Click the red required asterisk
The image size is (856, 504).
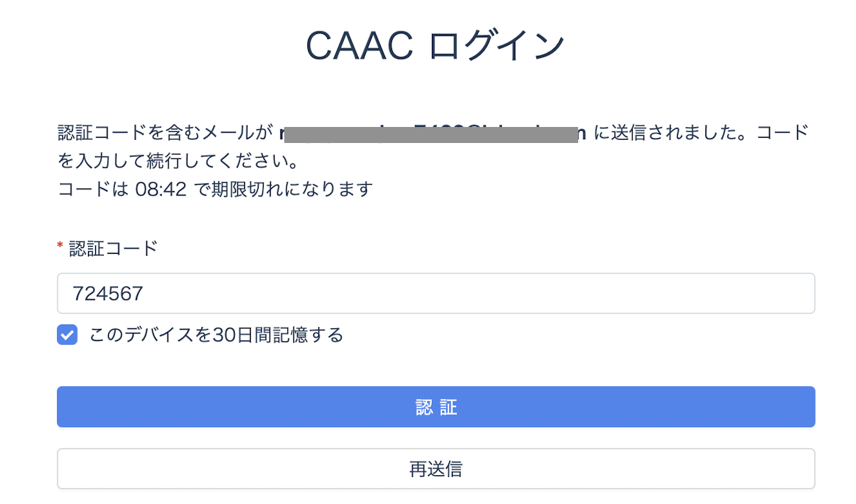click(x=60, y=246)
